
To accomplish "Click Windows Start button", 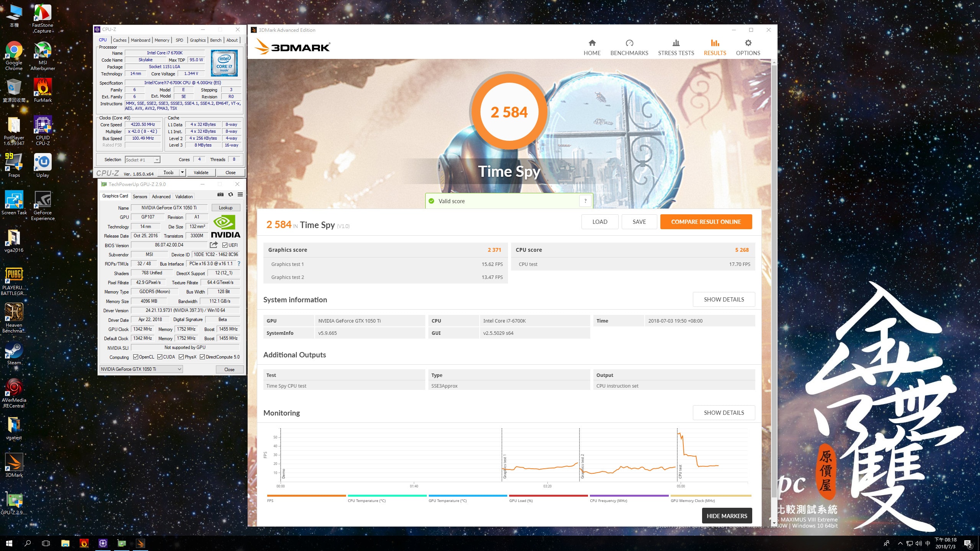I will tap(9, 543).
